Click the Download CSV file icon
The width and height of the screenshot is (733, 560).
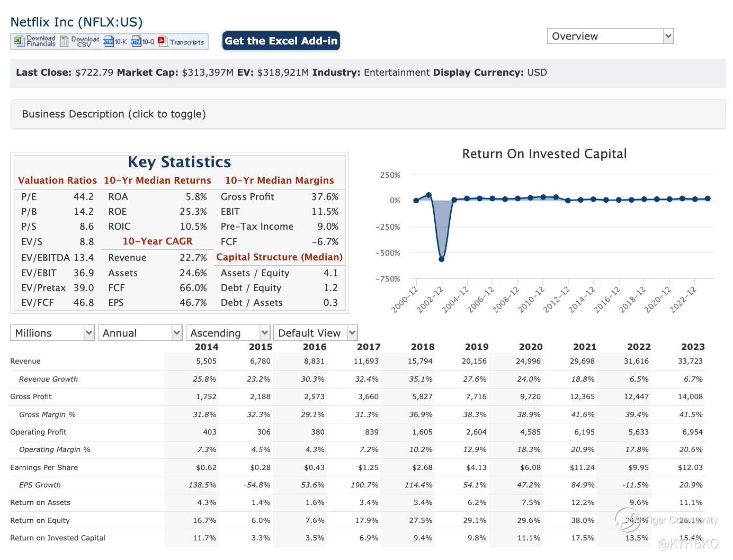[64, 41]
